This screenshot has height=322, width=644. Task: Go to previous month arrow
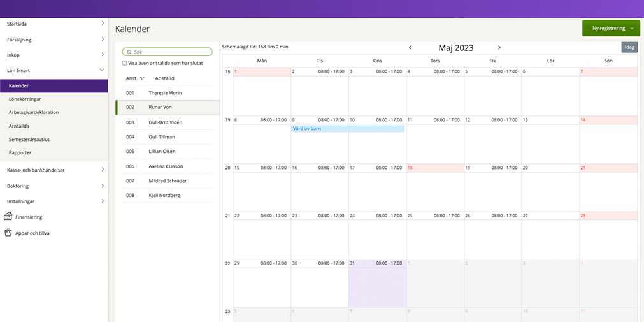(x=410, y=48)
